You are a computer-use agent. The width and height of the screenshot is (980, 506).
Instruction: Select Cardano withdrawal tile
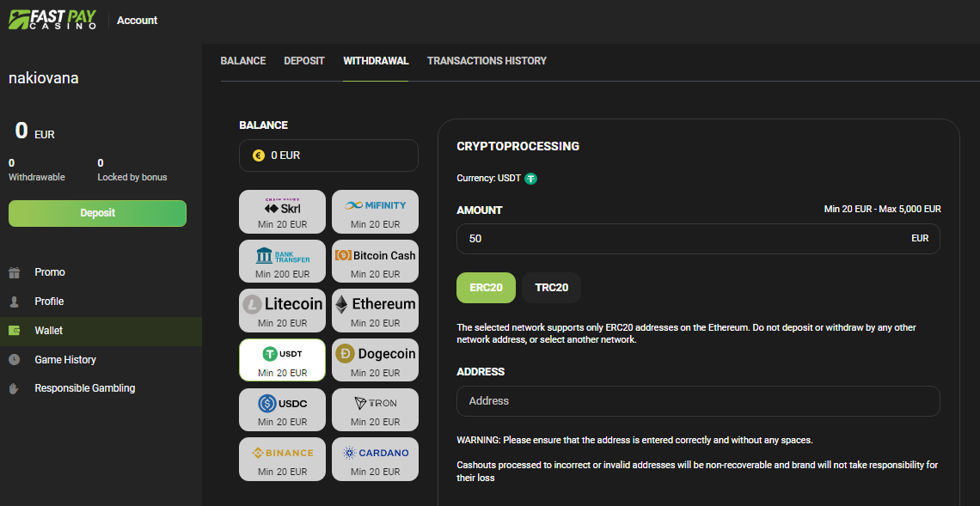375,459
